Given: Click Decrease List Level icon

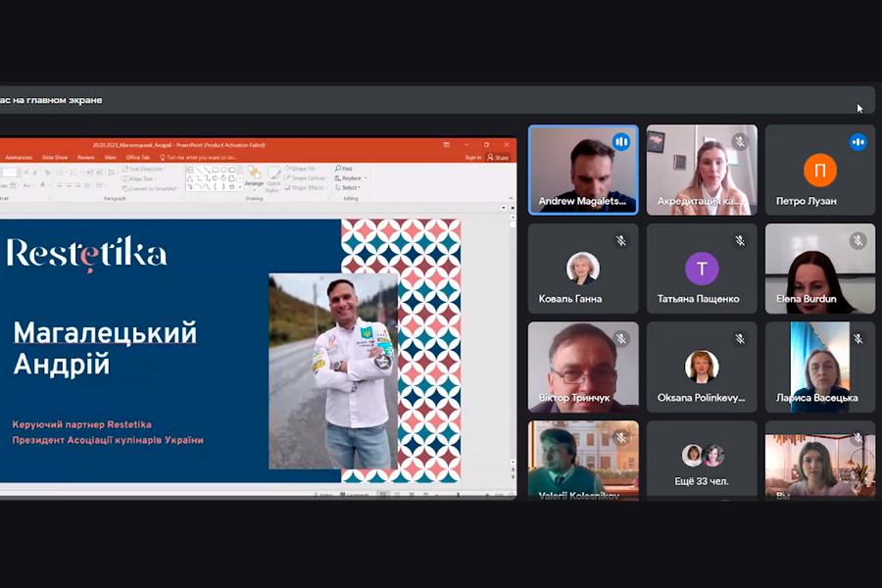Looking at the screenshot, I should click(x=89, y=172).
